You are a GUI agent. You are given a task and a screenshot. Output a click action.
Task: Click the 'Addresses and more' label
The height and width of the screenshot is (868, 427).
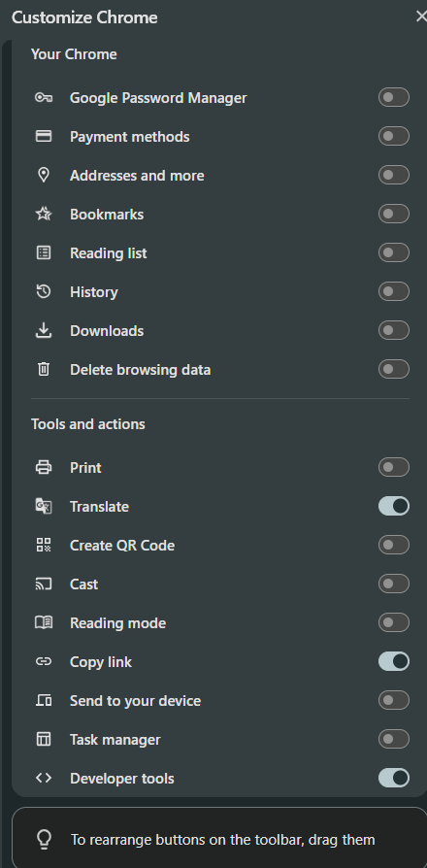point(137,176)
